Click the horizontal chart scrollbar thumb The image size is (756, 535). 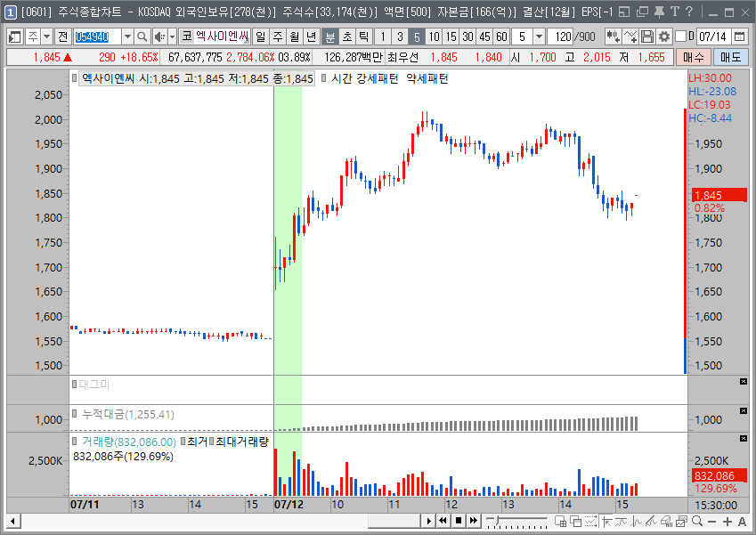(394, 521)
